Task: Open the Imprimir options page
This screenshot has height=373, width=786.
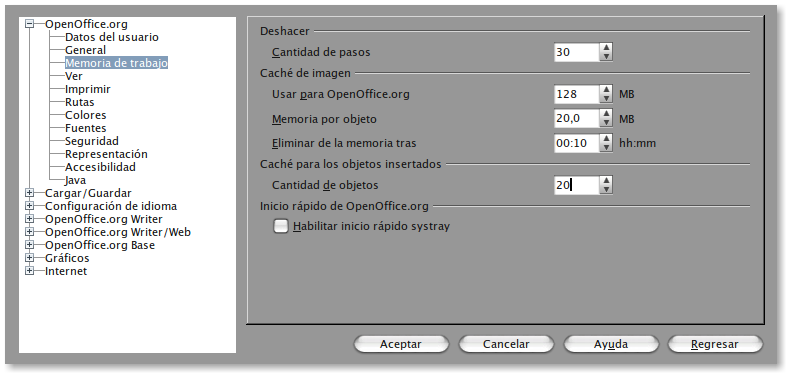Action: pos(88,89)
